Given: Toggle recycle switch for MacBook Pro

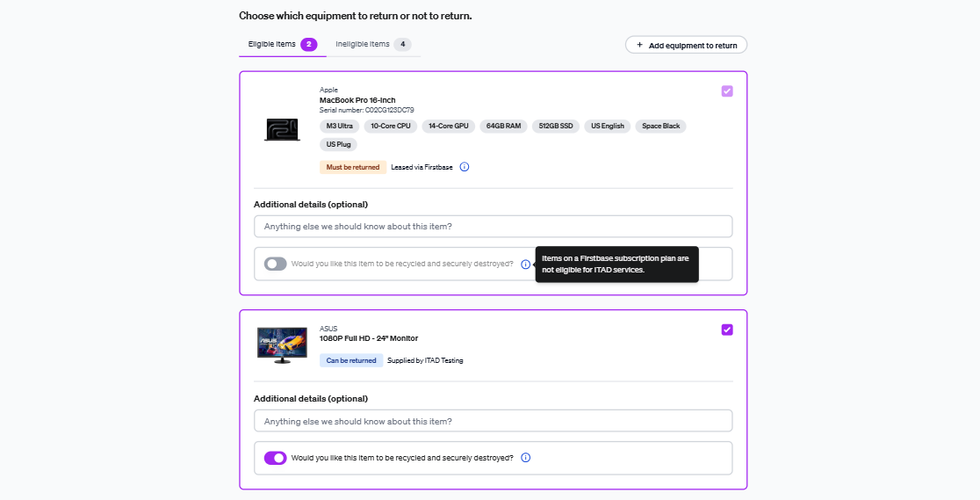Looking at the screenshot, I should click(275, 264).
